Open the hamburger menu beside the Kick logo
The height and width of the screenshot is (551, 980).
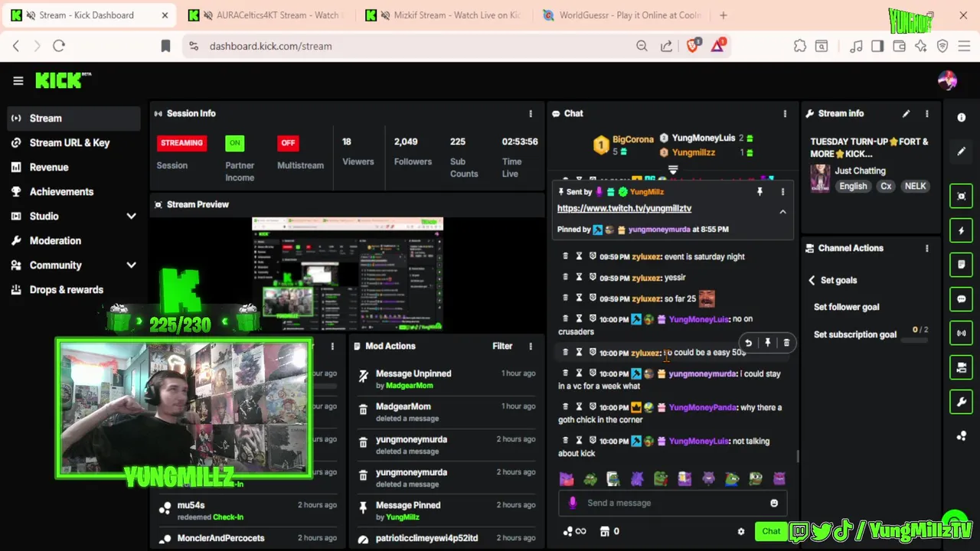18,80
